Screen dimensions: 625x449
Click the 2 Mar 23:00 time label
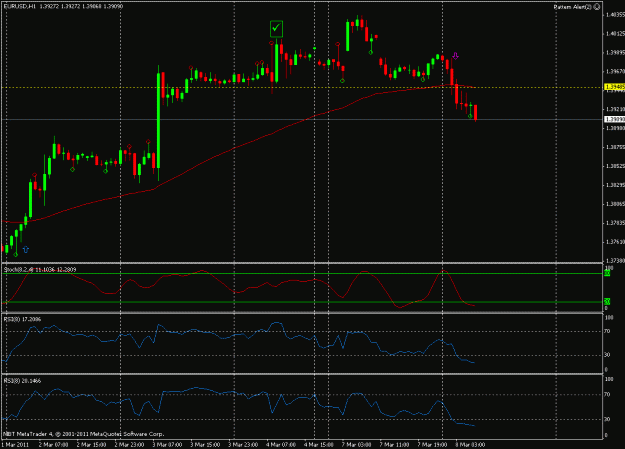(x=129, y=445)
